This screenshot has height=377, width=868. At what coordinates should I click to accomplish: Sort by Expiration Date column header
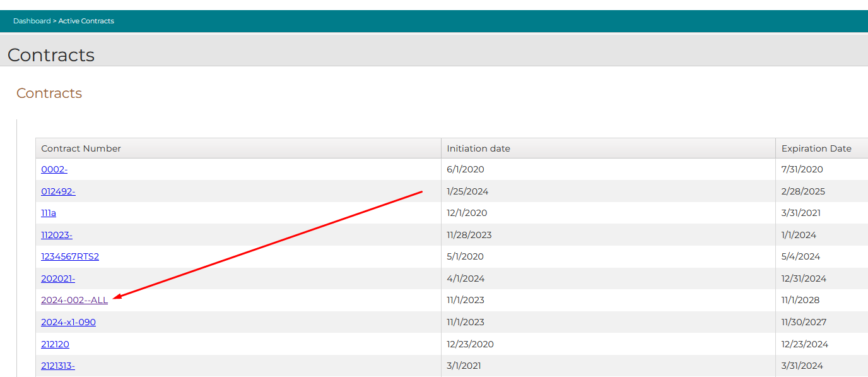coord(816,148)
